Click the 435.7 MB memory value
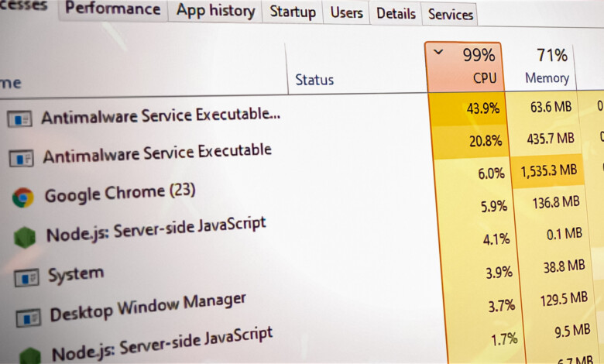 (x=551, y=139)
